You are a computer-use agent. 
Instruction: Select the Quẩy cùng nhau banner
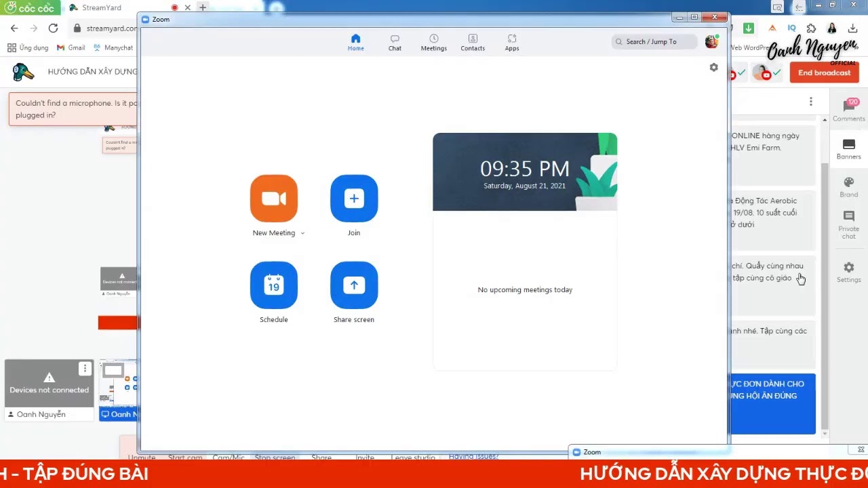coord(773,284)
